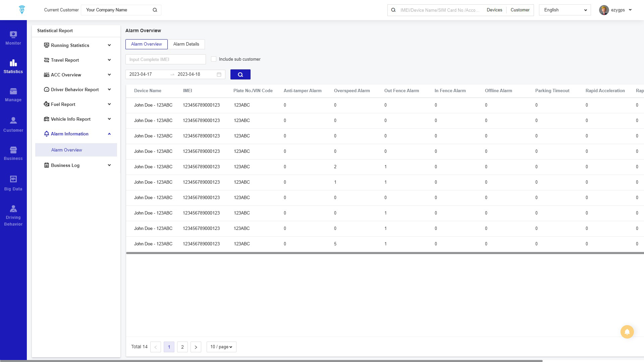The image size is (644, 362).
Task: Click the calendar icon in date range
Action: click(219, 74)
